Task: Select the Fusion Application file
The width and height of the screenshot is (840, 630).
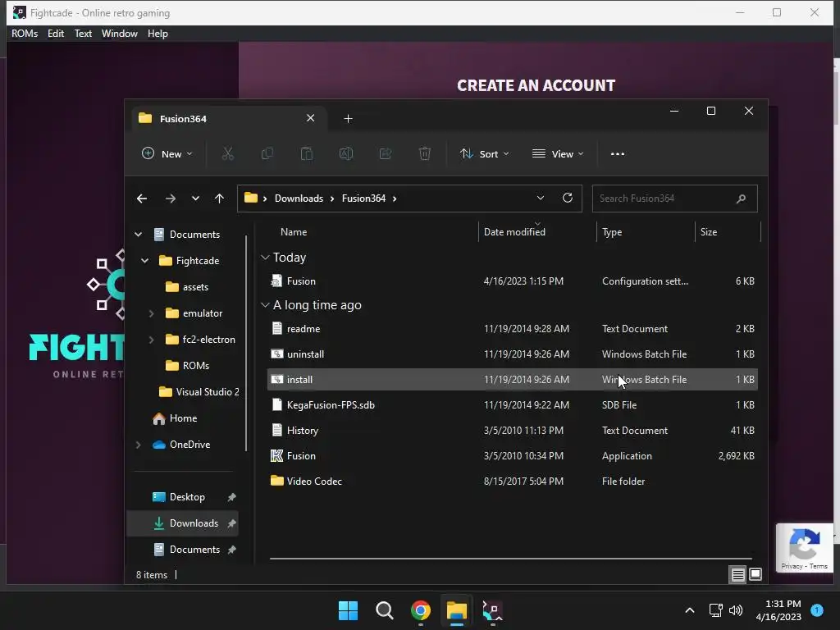Action: (x=512, y=456)
